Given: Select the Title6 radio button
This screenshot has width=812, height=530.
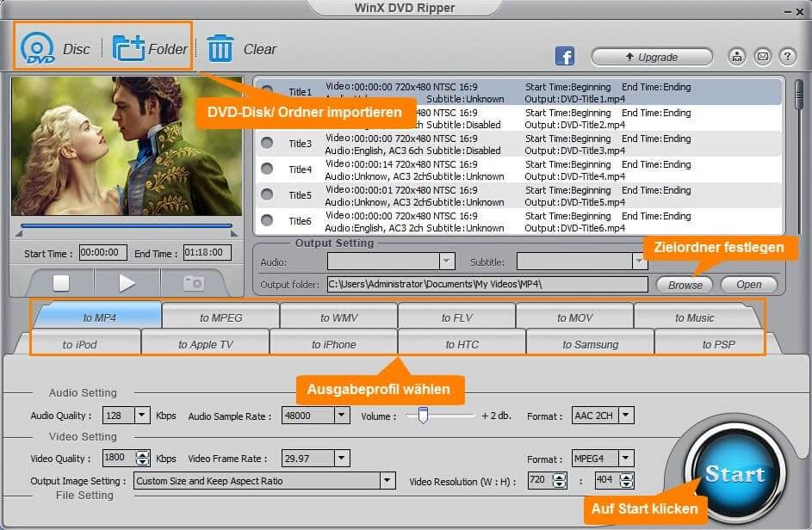Looking at the screenshot, I should point(267,220).
